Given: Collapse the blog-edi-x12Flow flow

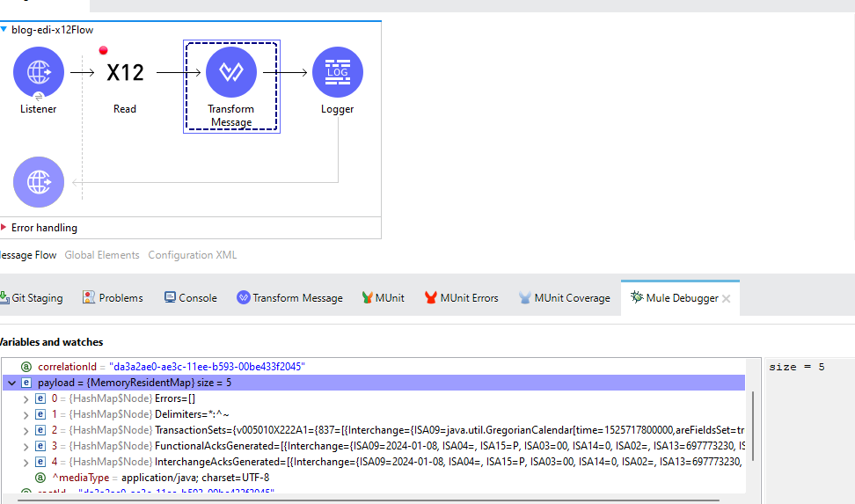Looking at the screenshot, I should click(4, 30).
